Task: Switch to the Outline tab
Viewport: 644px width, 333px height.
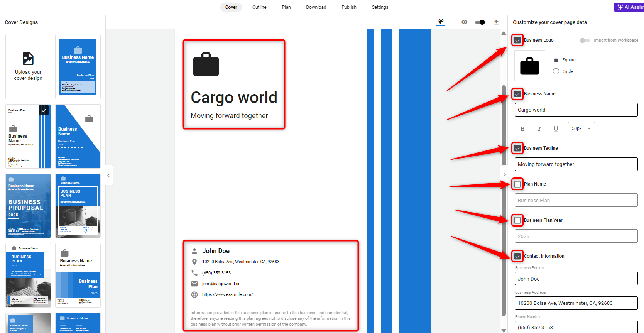Action: coord(259,7)
